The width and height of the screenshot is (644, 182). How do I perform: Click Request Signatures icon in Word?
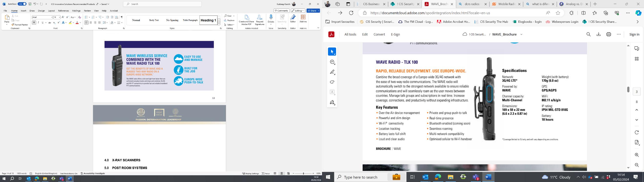tap(260, 20)
